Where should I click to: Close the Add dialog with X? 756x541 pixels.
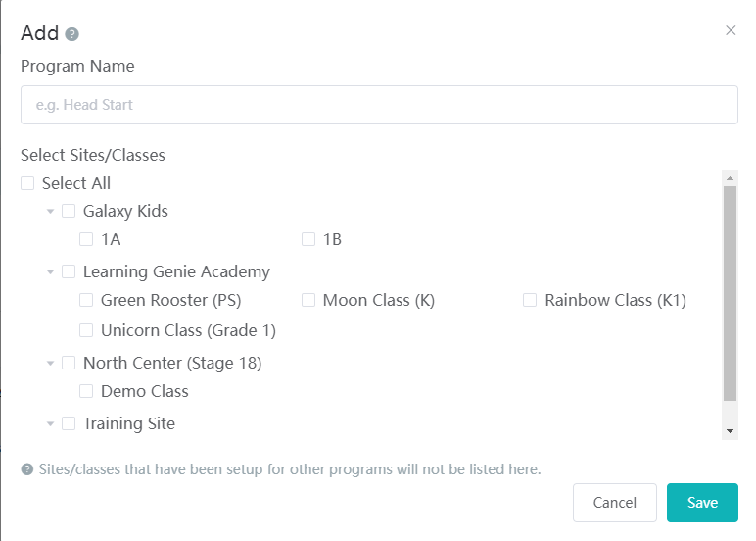(731, 30)
